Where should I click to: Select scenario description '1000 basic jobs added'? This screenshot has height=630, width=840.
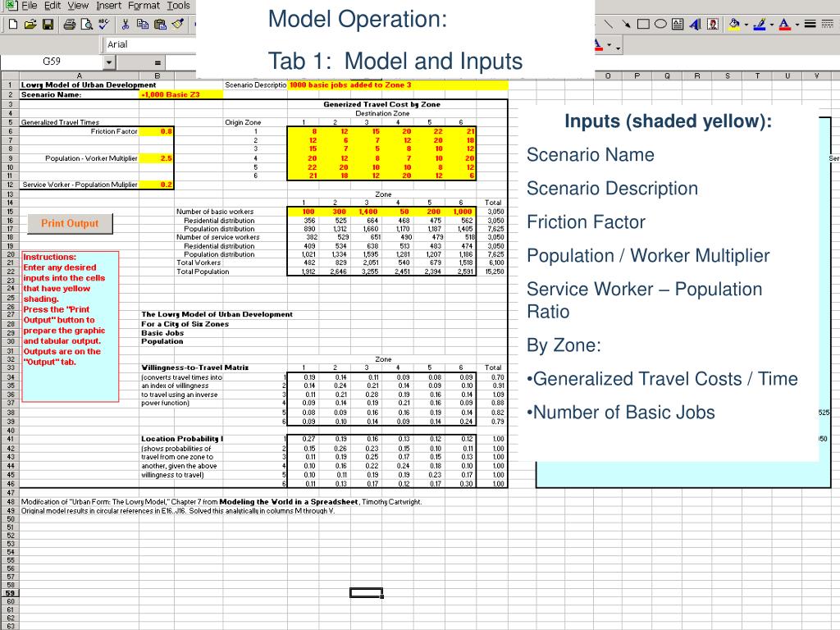click(x=398, y=84)
